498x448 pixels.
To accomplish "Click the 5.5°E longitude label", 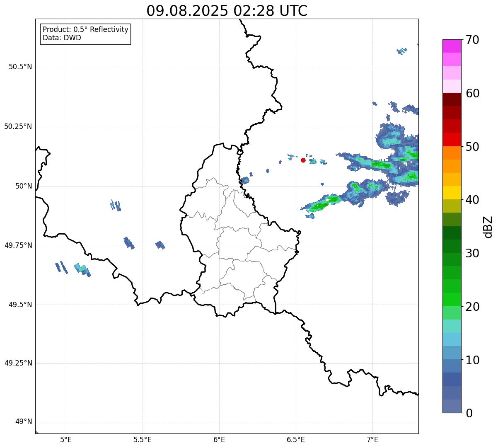I will (143, 440).
